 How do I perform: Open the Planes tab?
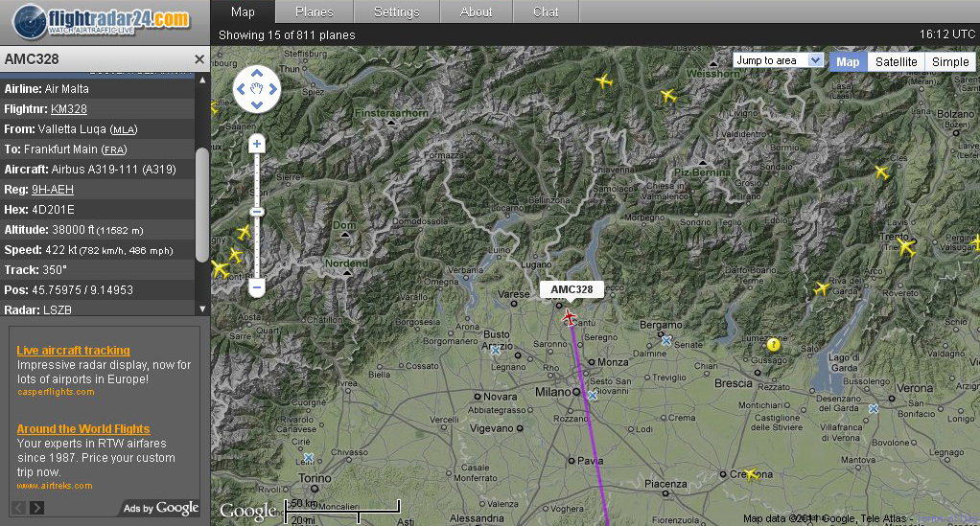coord(314,11)
